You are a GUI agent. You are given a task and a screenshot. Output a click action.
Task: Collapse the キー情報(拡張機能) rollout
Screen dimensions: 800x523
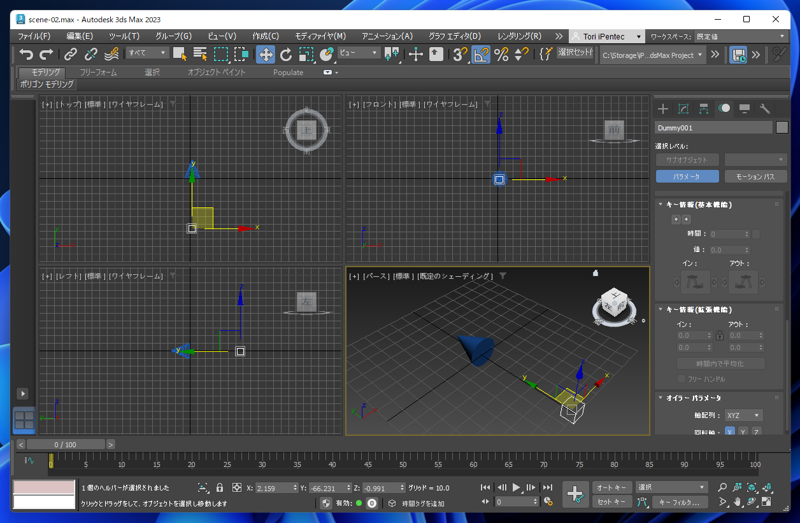point(699,310)
